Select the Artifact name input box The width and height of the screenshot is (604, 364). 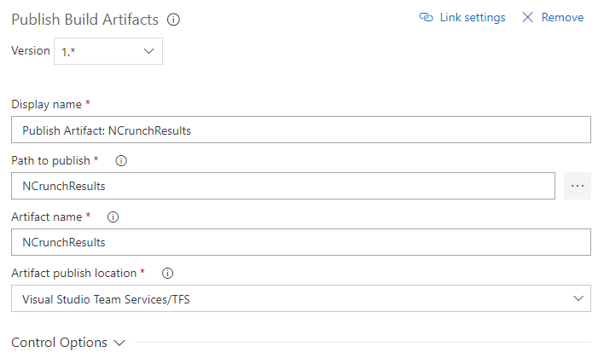coord(300,242)
